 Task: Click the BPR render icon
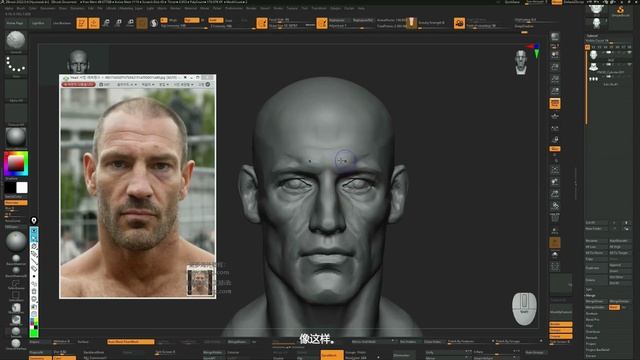555,37
